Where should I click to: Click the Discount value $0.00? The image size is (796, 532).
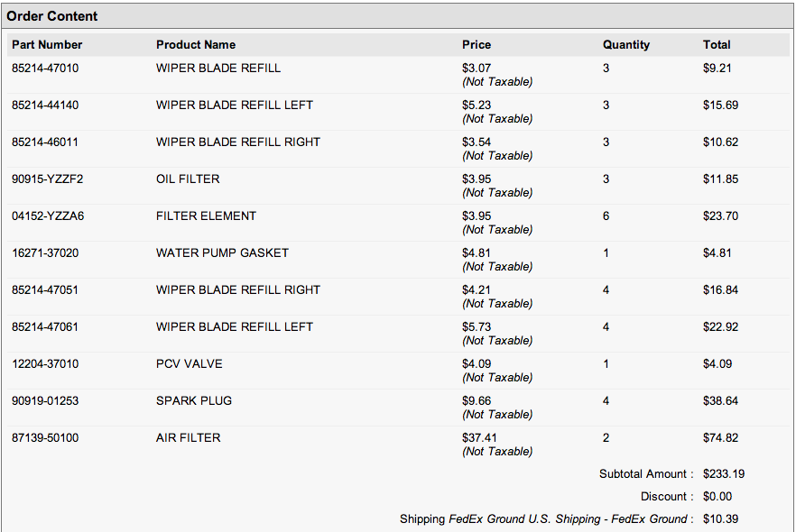[x=717, y=497]
